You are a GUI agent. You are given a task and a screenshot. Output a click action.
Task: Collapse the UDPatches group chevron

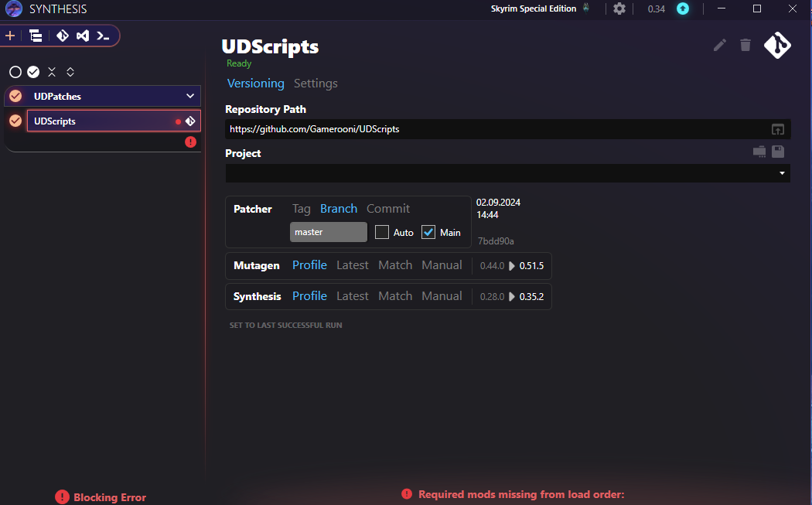pos(190,96)
